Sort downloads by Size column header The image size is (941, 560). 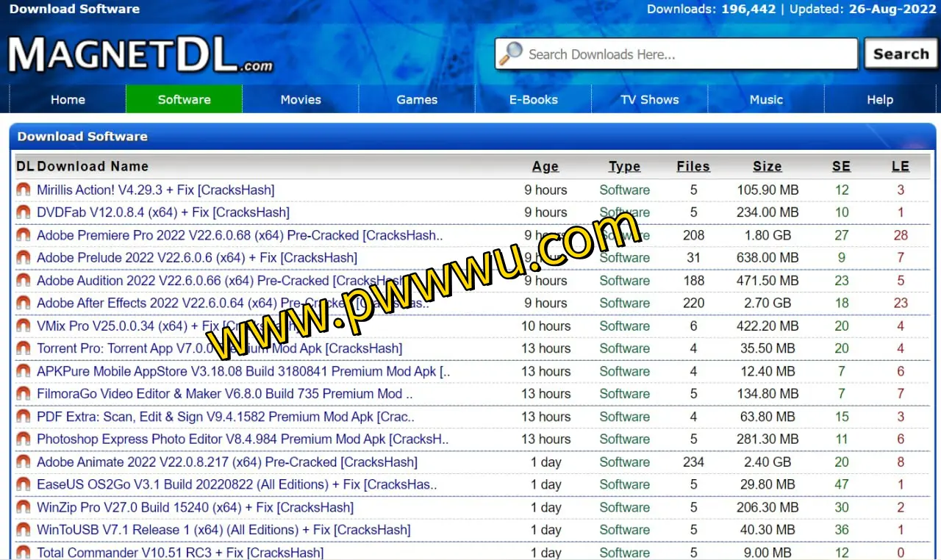[767, 166]
